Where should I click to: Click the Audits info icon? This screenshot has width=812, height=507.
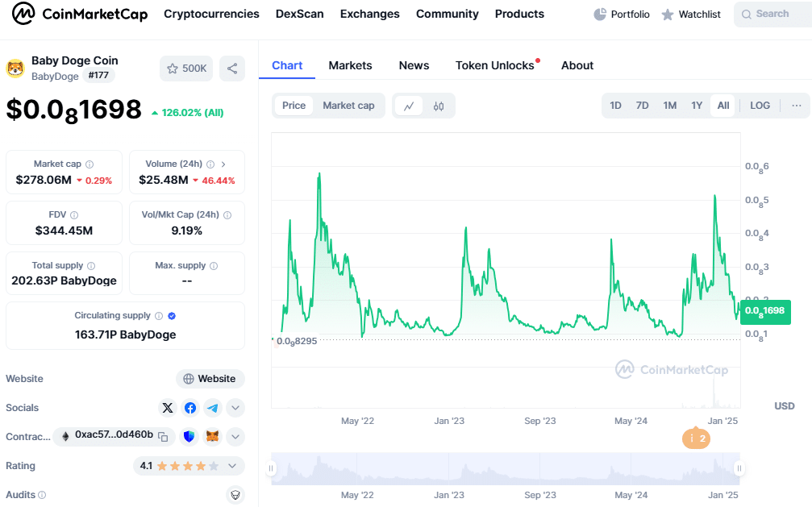coord(42,495)
